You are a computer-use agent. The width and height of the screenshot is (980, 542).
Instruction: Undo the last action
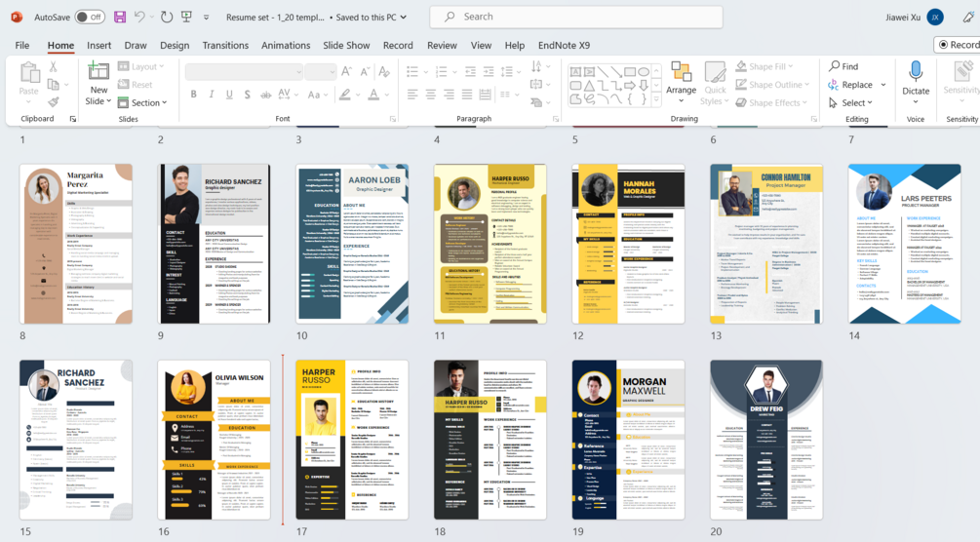tap(139, 17)
